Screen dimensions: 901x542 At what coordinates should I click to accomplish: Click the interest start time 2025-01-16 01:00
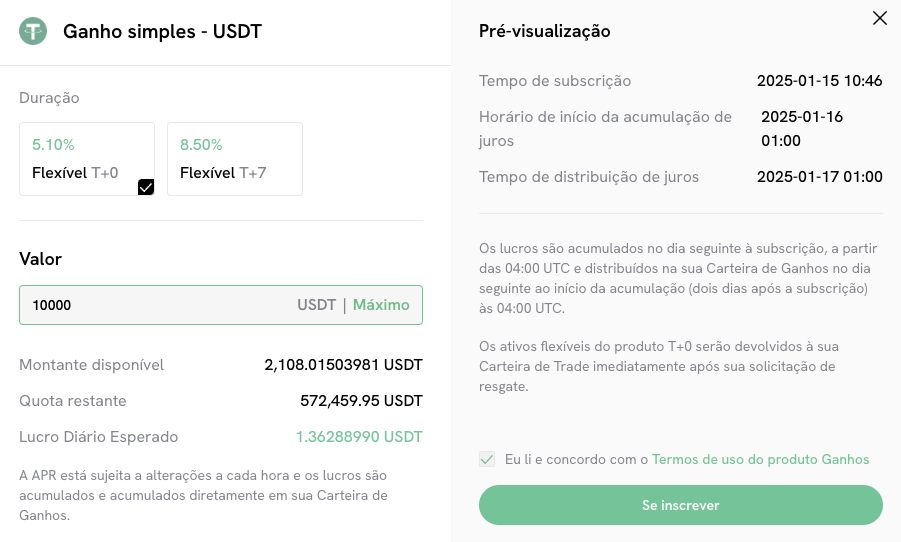801,128
